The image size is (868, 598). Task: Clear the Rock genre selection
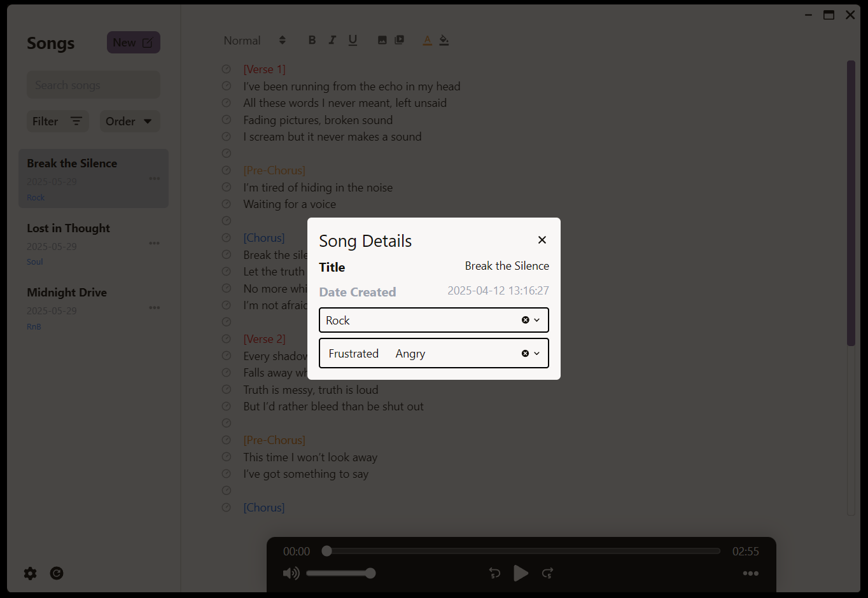click(526, 320)
